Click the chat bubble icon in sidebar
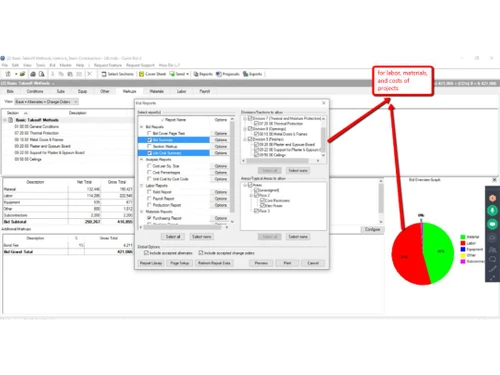This screenshot has width=500, height=375. [492, 259]
